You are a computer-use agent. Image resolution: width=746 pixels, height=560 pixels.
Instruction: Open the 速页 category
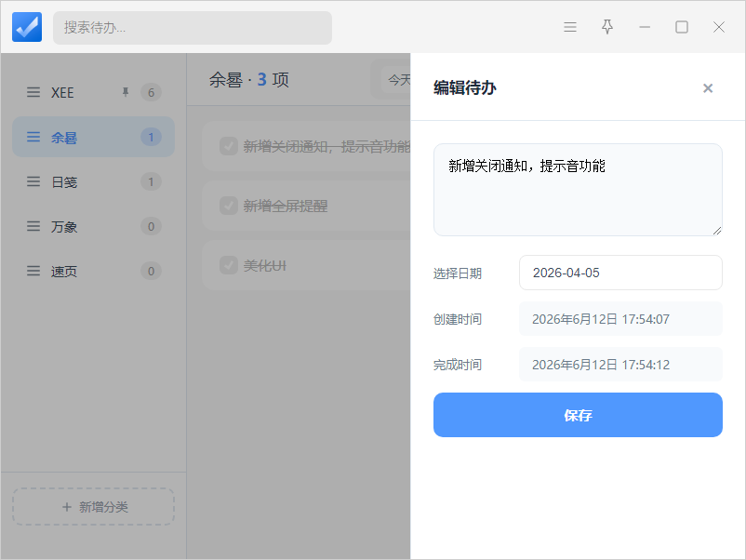point(93,272)
